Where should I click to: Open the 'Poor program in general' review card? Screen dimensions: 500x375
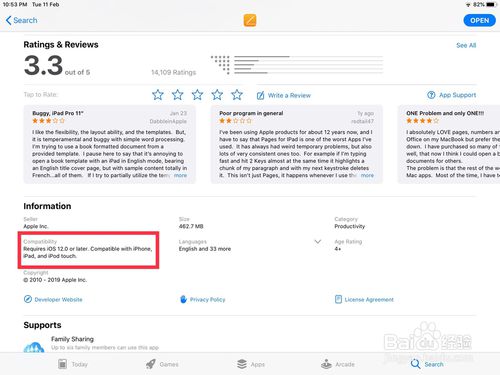click(297, 144)
